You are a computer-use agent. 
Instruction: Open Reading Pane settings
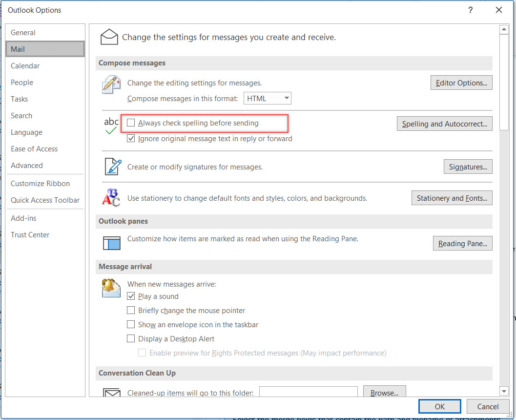463,243
